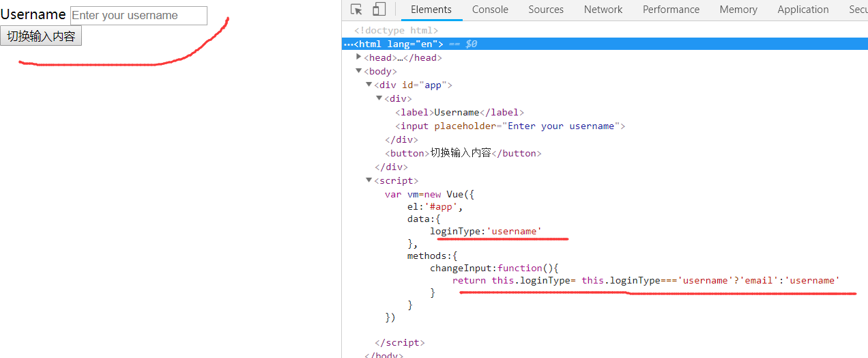Image resolution: width=868 pixels, height=358 pixels.
Task: Select the label Username element in DOM tree
Action: (x=459, y=112)
